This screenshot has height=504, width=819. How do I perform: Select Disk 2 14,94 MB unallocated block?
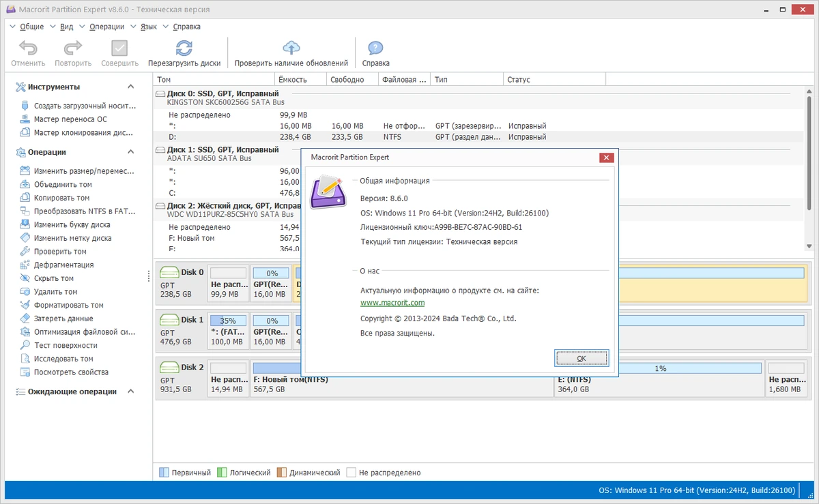(228, 378)
